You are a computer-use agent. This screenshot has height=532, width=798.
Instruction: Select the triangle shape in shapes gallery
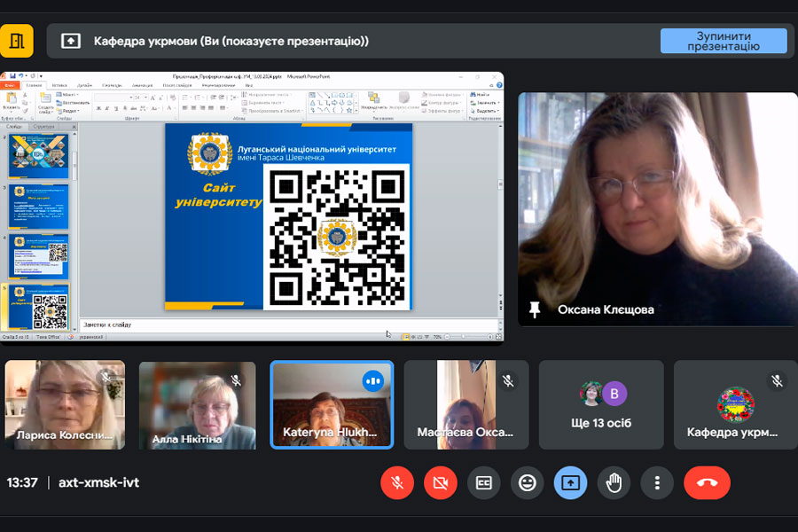pyautogui.click(x=312, y=102)
